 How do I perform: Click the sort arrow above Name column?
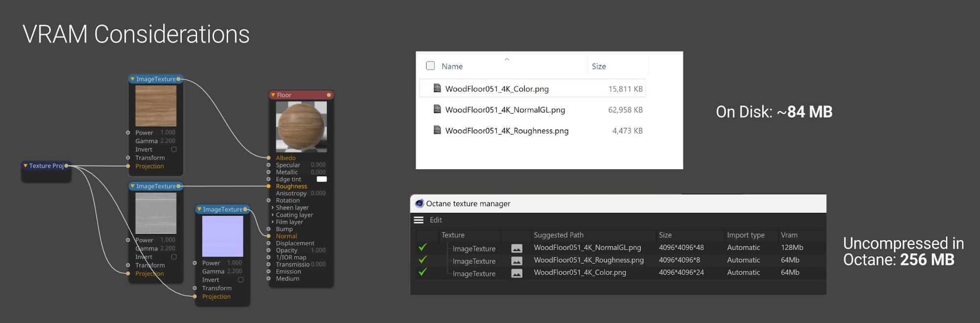point(507,59)
